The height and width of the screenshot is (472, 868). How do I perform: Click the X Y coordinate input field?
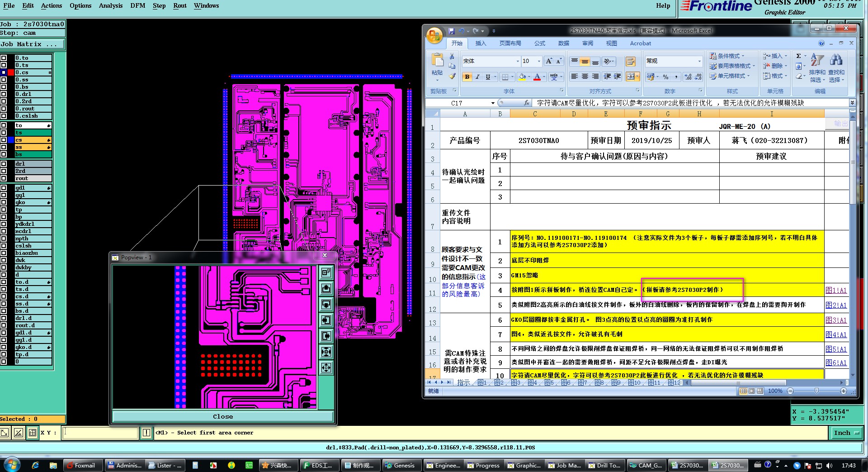click(x=100, y=433)
